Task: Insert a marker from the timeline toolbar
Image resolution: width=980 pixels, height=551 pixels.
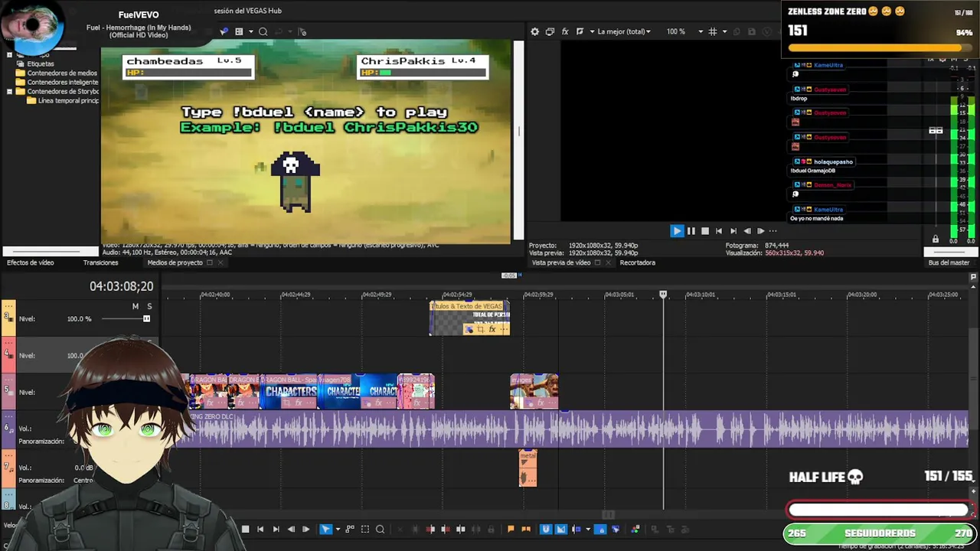Action: click(x=511, y=529)
